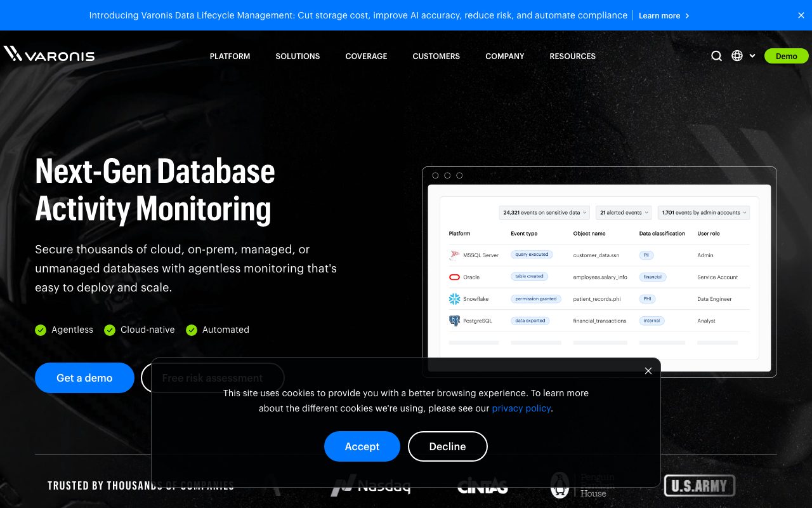
Task: Click the PostgreSQL elephant icon
Action: 454,321
